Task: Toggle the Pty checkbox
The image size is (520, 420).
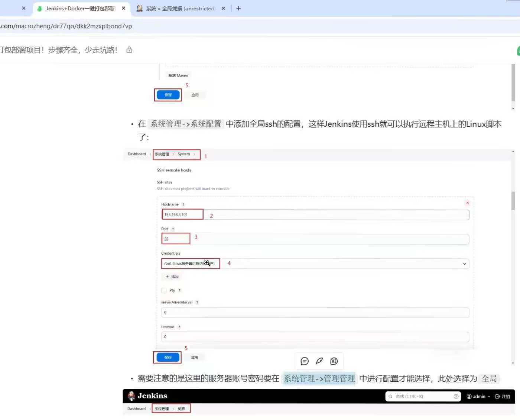Action: tap(164, 291)
